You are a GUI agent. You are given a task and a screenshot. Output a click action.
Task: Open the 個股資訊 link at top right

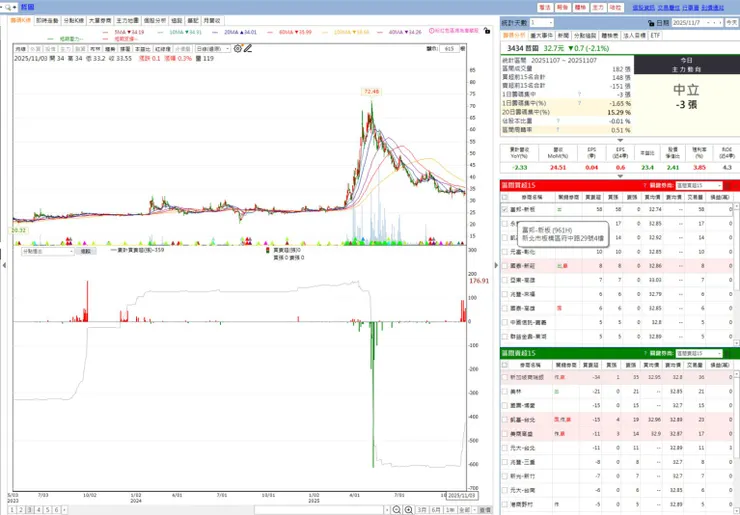643,8
